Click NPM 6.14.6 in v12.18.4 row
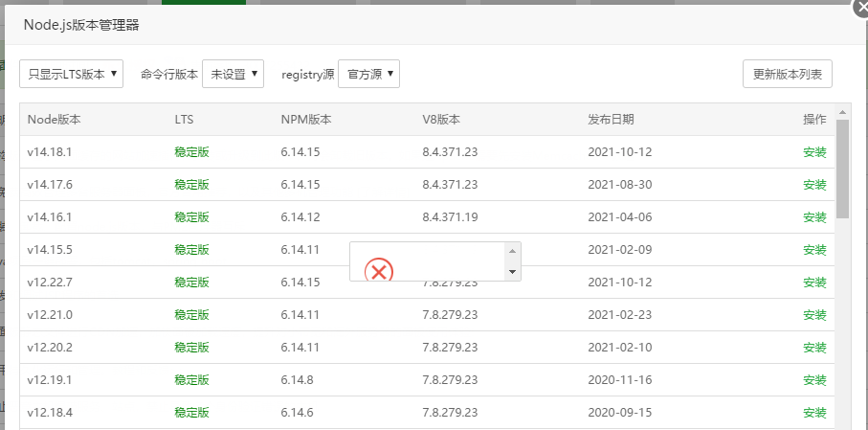The width and height of the screenshot is (868, 430). 298,413
